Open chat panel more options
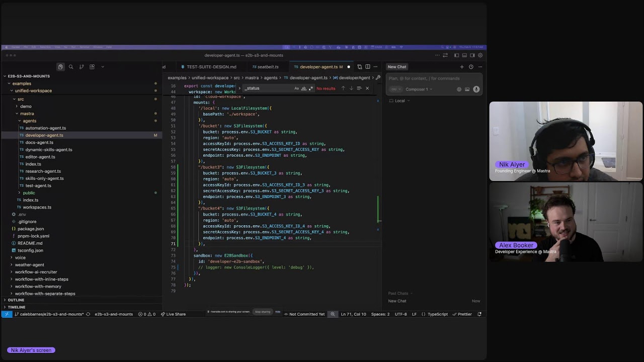644x362 pixels. point(480,67)
